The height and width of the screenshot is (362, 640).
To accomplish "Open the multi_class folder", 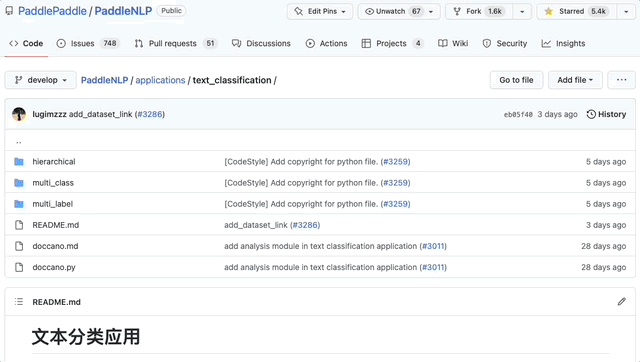I will 53,183.
